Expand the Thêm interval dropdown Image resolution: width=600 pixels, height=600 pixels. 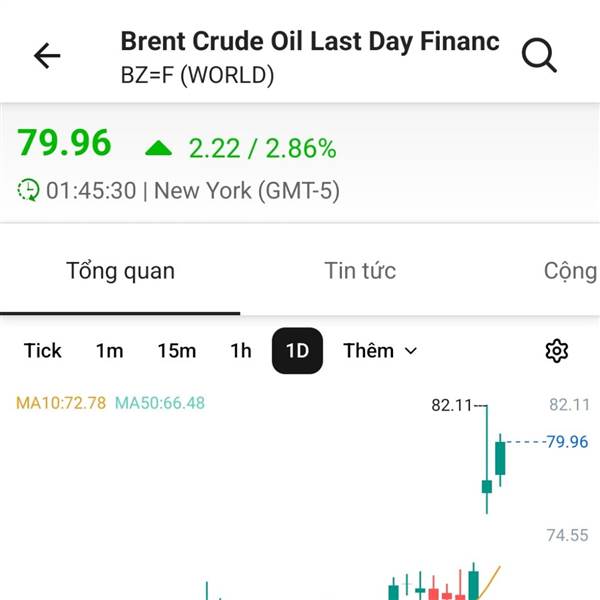[380, 351]
